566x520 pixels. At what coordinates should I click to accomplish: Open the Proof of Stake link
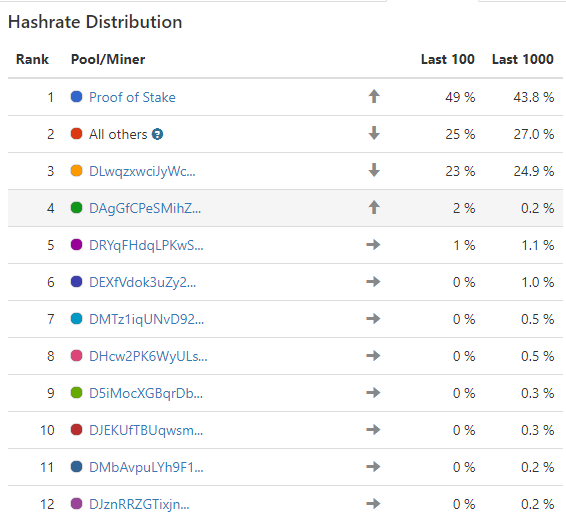132,97
